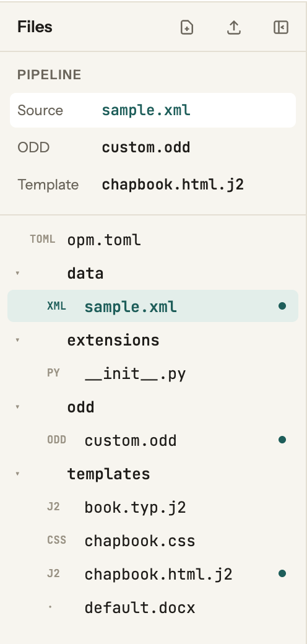Image resolution: width=307 pixels, height=644 pixels.
Task: Click the PY badge beside __init__.py
Action: pyautogui.click(x=53, y=373)
